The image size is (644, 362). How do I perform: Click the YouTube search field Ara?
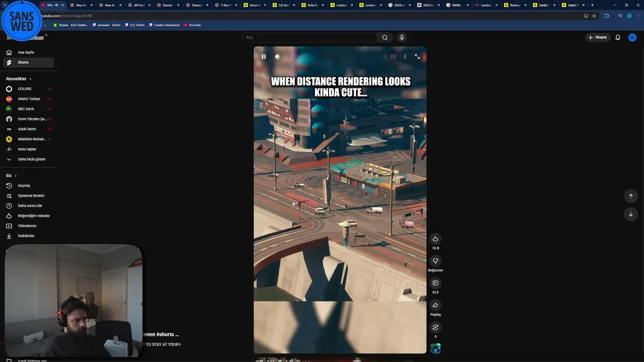(x=309, y=37)
